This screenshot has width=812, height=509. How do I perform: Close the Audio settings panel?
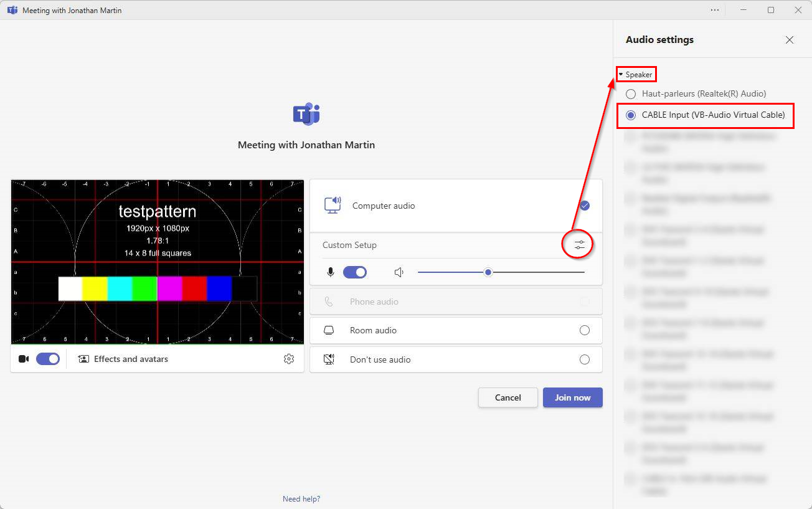pos(790,40)
